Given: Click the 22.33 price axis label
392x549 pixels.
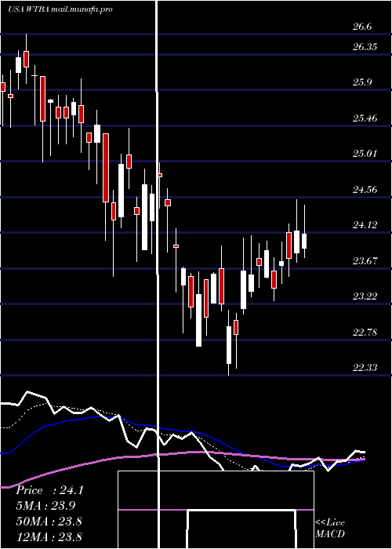Looking at the screenshot, I should 365,367.
